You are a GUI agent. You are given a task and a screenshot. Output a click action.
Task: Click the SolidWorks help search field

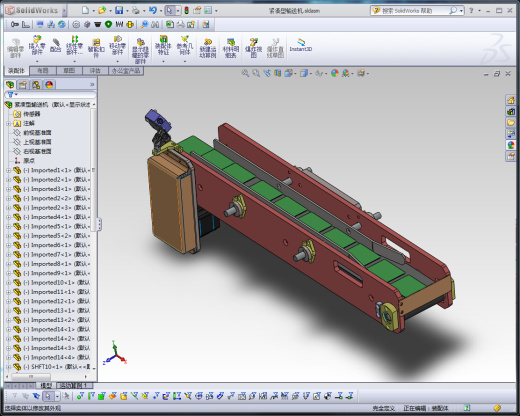(414, 11)
